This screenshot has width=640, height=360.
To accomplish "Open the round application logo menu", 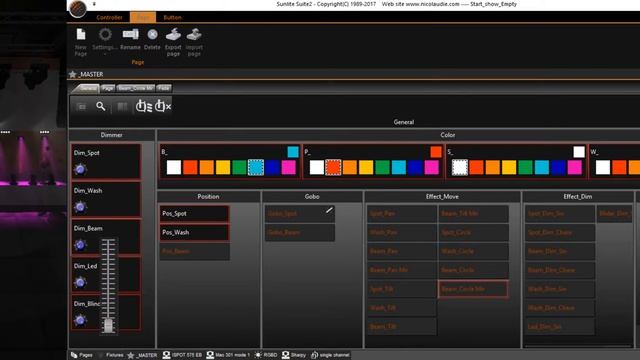I will coord(78,9).
